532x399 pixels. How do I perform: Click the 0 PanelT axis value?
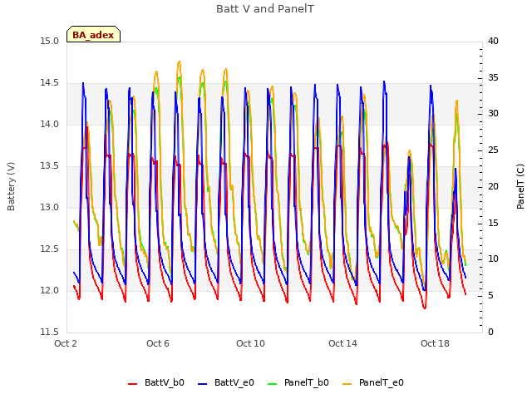[x=490, y=332]
